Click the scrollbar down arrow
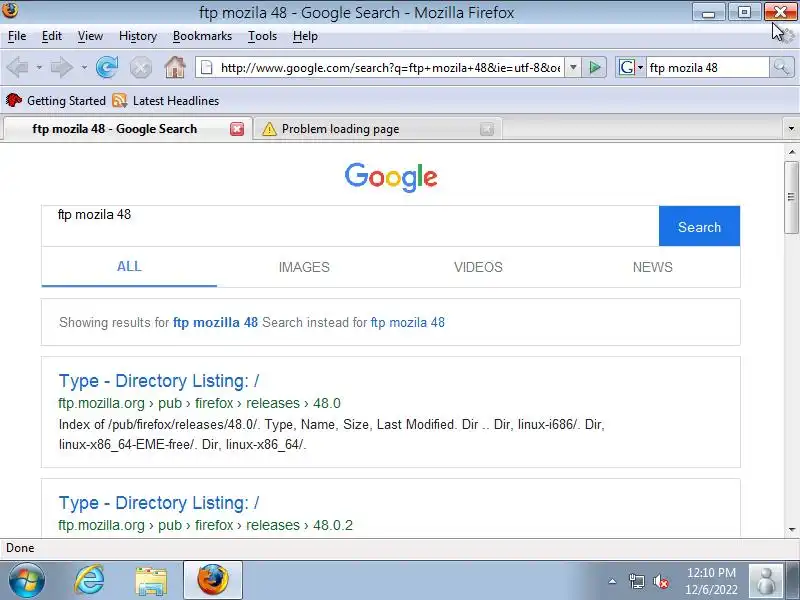Image resolution: width=800 pixels, height=600 pixels. click(x=792, y=530)
